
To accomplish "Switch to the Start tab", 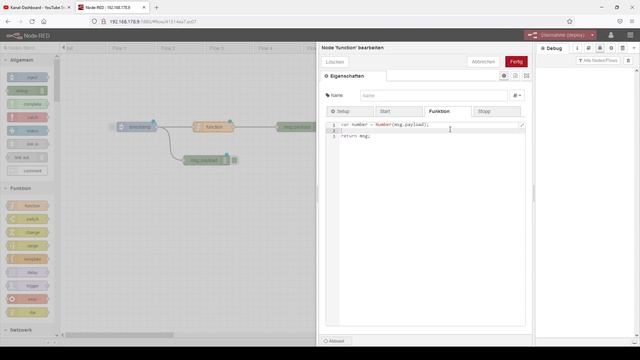I will click(x=399, y=111).
